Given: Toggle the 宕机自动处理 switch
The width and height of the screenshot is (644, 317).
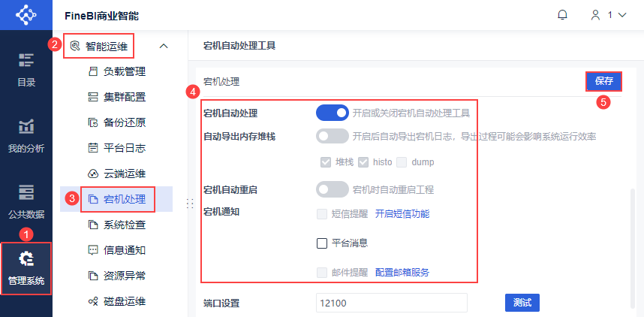Looking at the screenshot, I should tap(333, 113).
